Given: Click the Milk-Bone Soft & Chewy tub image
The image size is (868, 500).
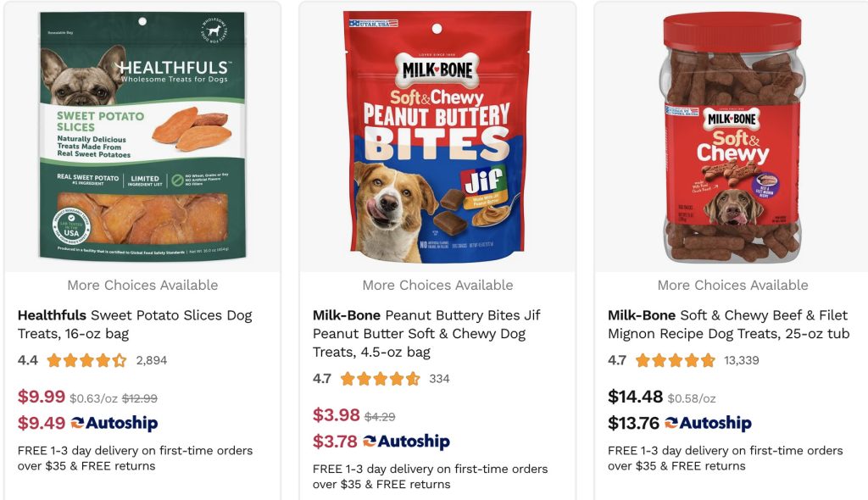Looking at the screenshot, I should [732, 136].
